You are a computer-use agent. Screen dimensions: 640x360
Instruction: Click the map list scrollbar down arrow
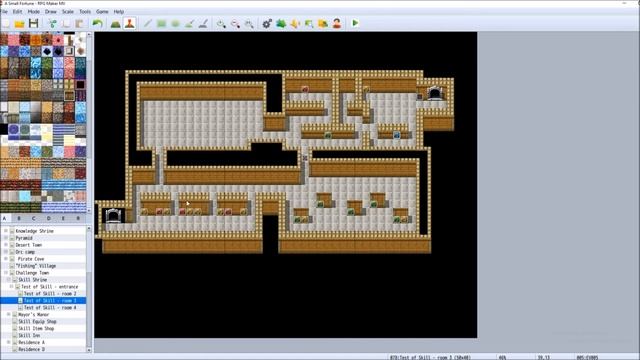tap(89, 350)
